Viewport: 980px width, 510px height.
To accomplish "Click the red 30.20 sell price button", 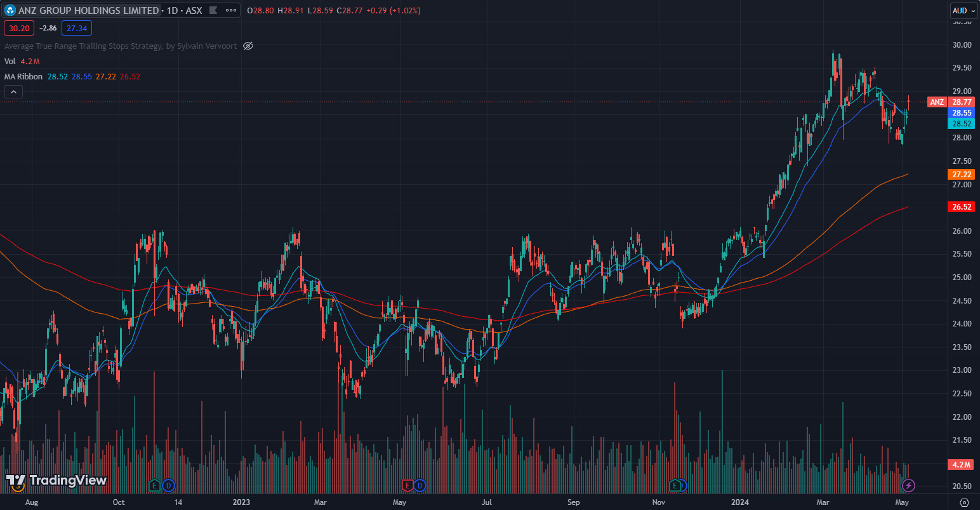I will (x=19, y=28).
